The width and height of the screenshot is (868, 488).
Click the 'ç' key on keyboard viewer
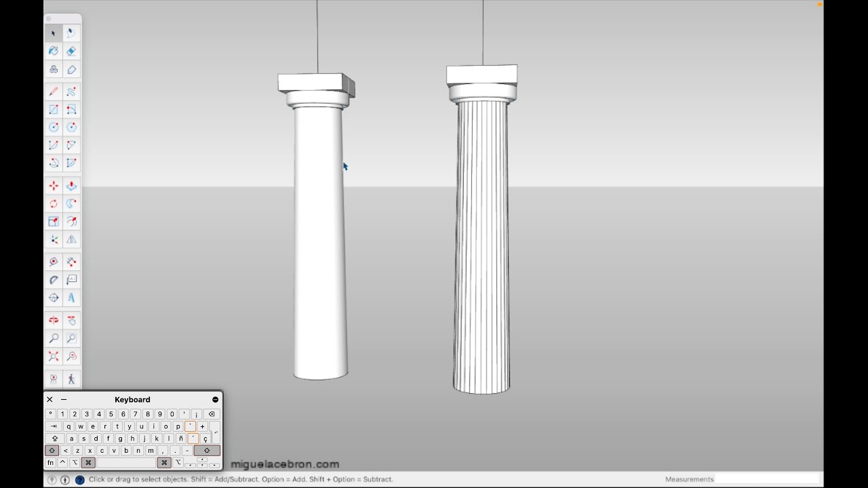(205, 439)
